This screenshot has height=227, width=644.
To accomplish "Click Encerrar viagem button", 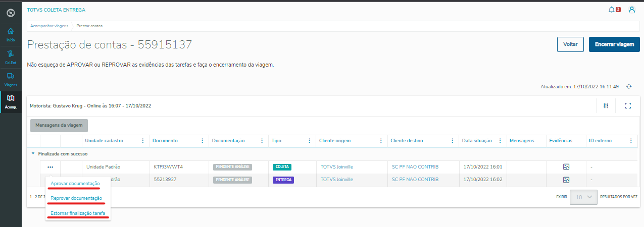I will tap(614, 44).
